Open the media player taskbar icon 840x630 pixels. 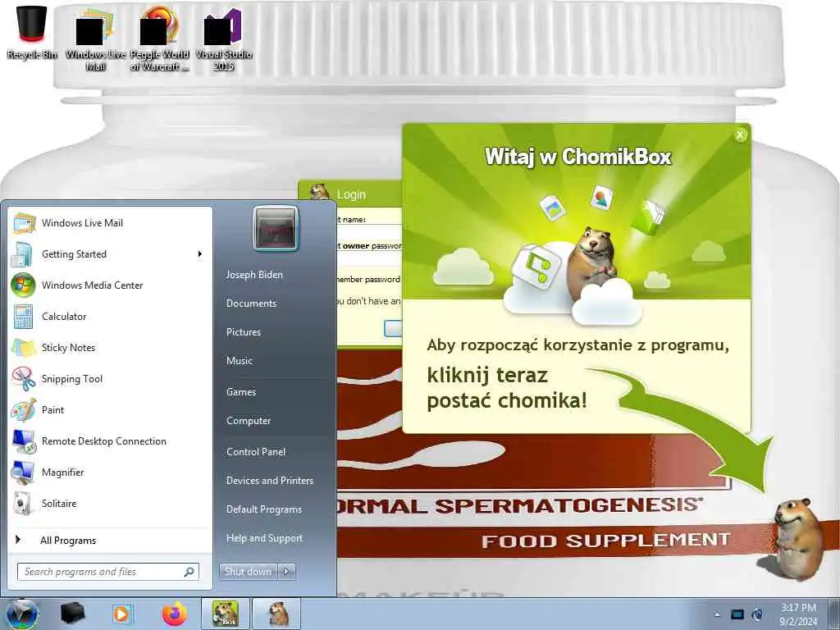tap(121, 614)
